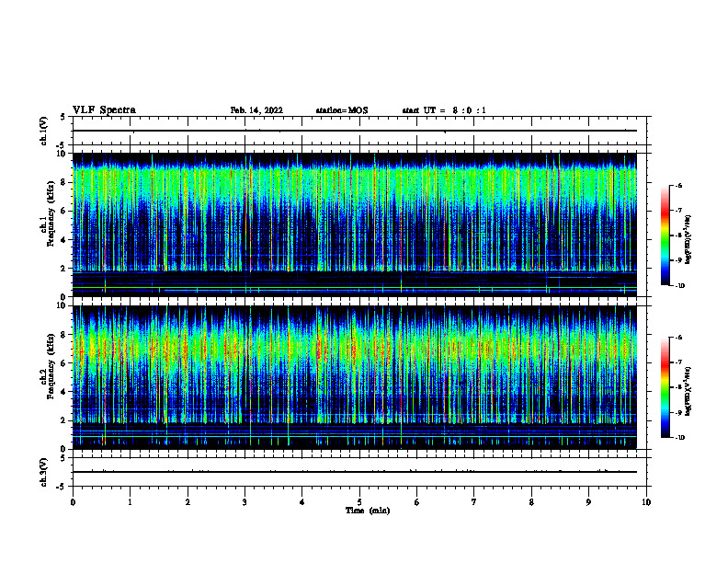Click the '-6' label on upper colorbar
728x563 pixels.
678,186
